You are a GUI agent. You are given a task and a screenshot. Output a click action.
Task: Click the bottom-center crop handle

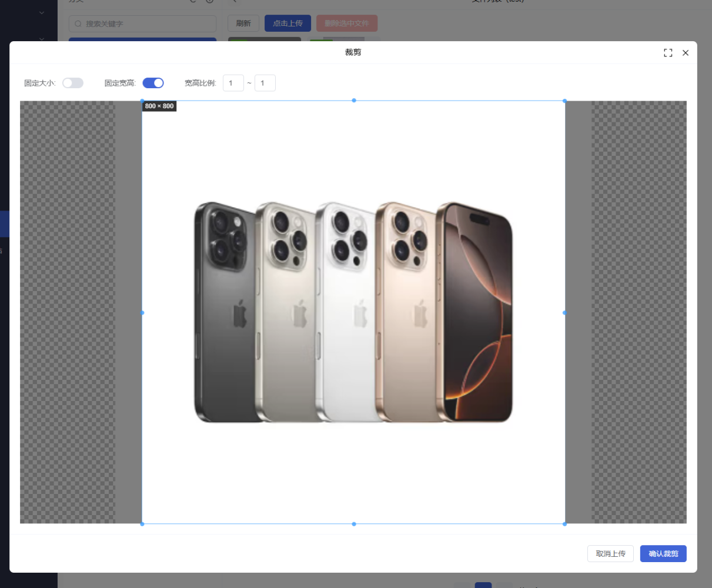pos(354,524)
